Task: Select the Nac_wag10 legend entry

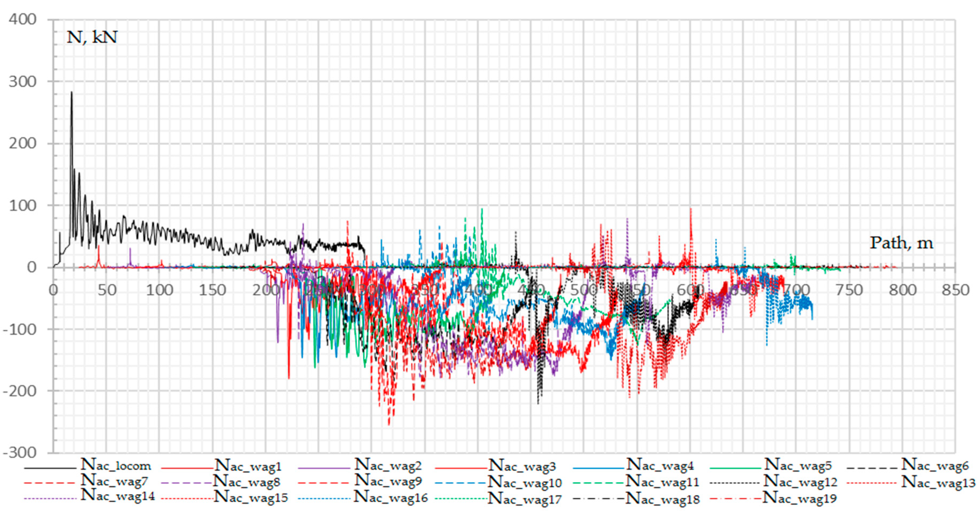Action: [x=525, y=482]
